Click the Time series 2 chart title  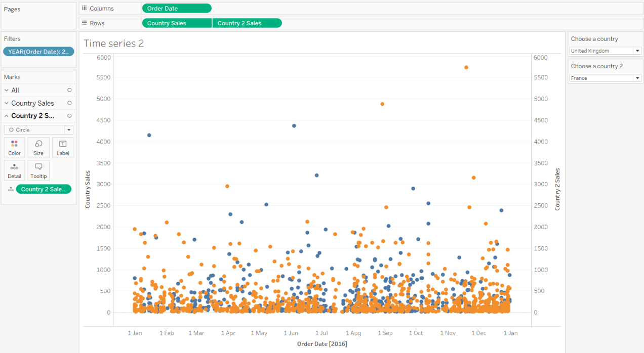(113, 43)
